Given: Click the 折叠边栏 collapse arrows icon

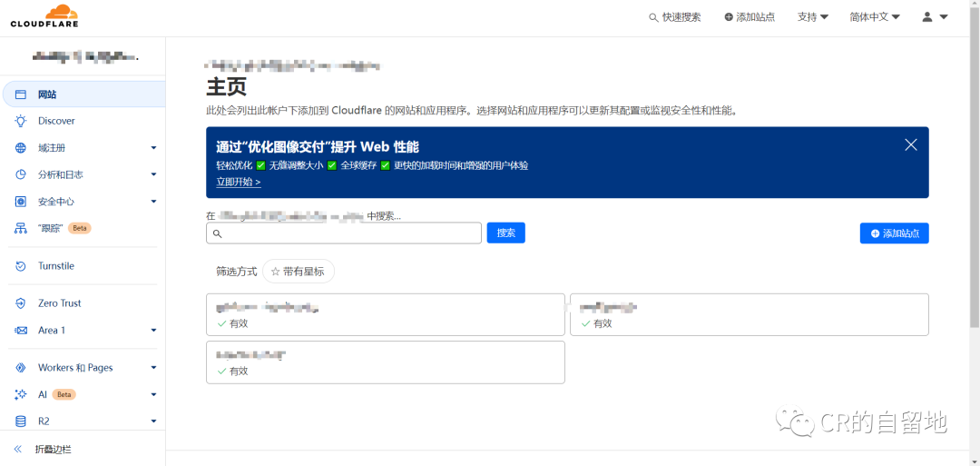Looking at the screenshot, I should (18, 450).
